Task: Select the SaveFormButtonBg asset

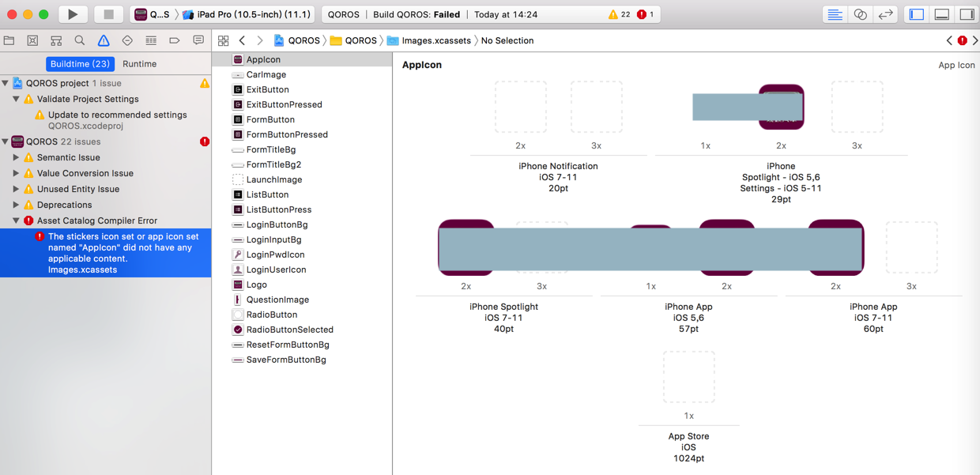Action: (x=303, y=360)
